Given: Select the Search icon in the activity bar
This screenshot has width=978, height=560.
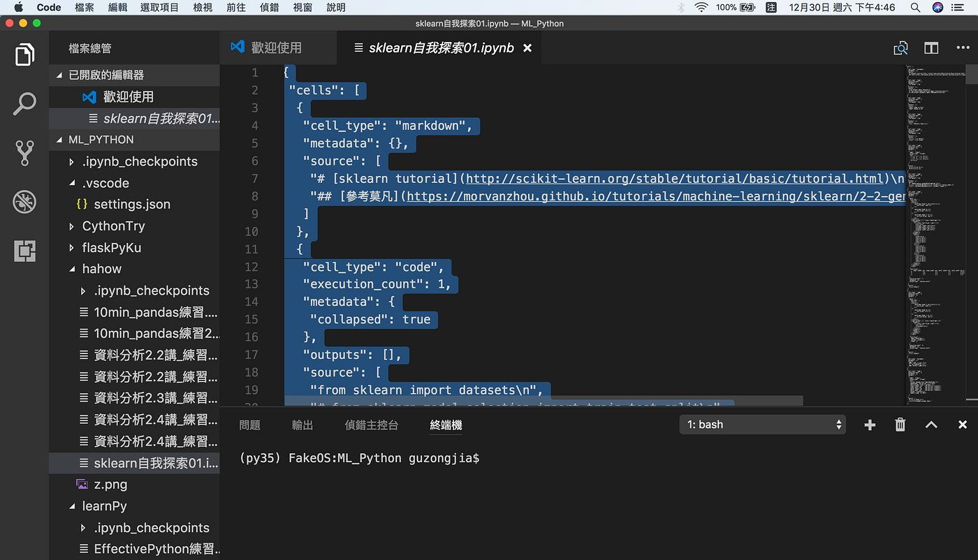Looking at the screenshot, I should click(x=24, y=103).
